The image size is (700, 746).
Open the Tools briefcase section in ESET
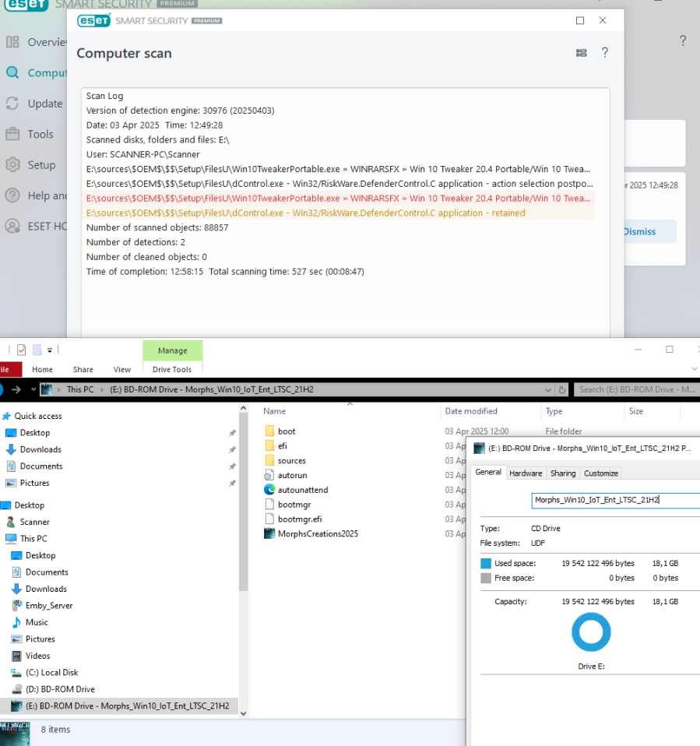30,134
